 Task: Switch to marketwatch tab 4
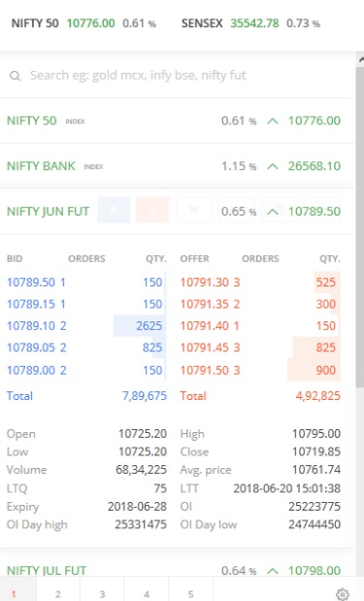[146, 593]
